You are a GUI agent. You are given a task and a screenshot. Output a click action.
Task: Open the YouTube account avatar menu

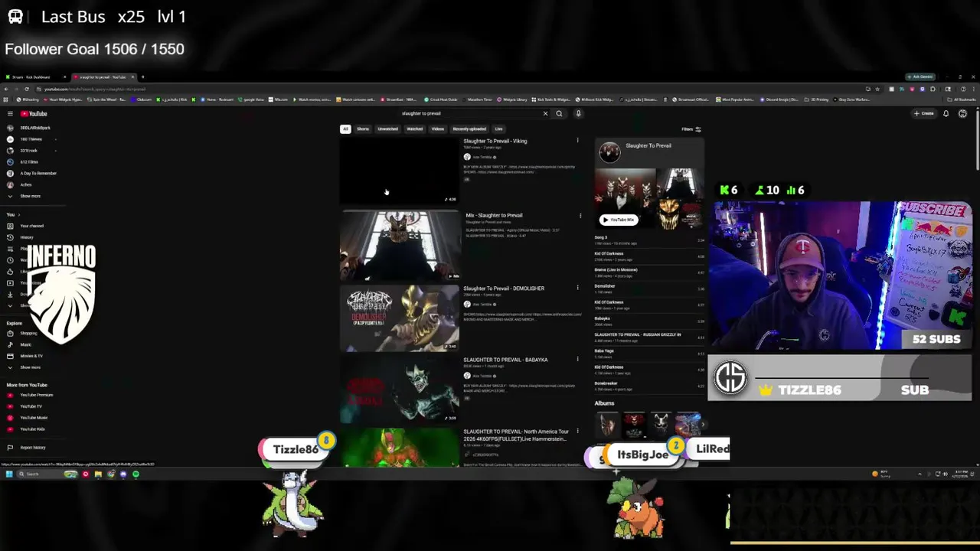click(962, 113)
